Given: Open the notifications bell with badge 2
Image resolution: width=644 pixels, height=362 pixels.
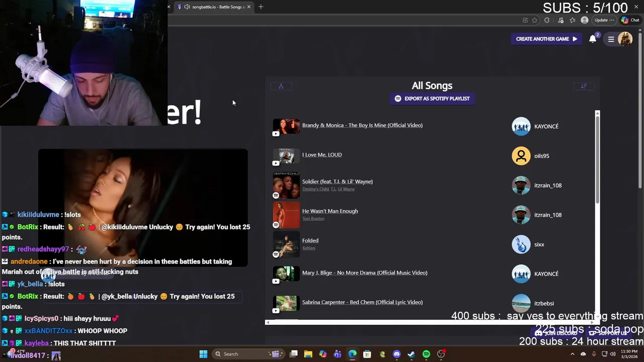Looking at the screenshot, I should point(593,39).
